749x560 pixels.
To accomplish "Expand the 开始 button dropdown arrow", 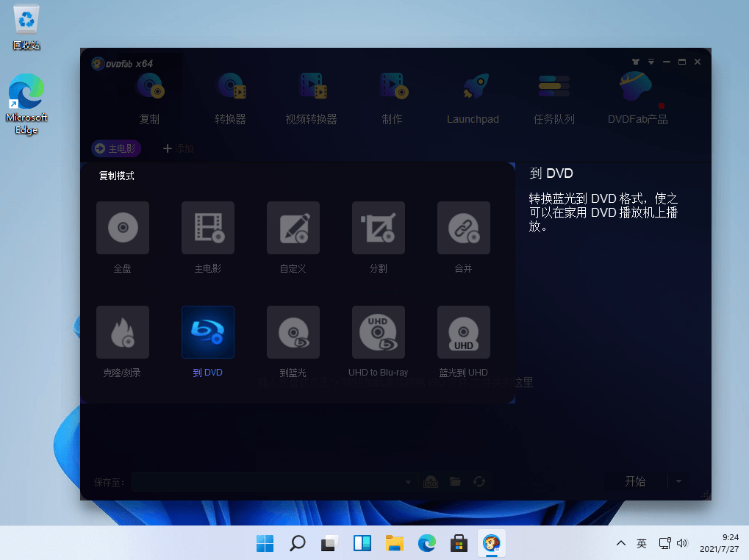I will (678, 481).
